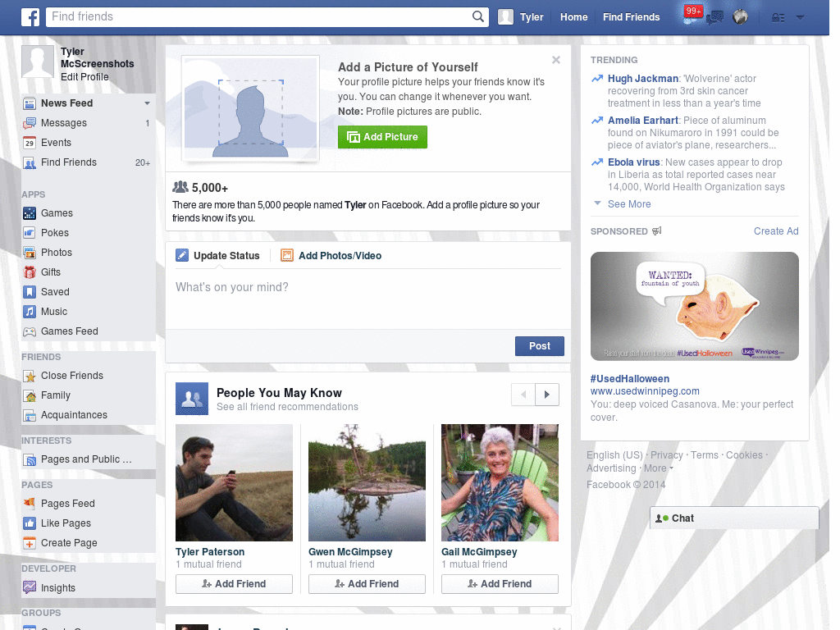Open Cookies footer link

744,454
